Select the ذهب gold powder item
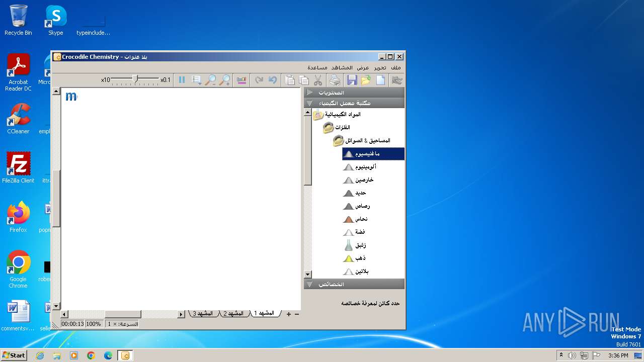 click(x=354, y=258)
